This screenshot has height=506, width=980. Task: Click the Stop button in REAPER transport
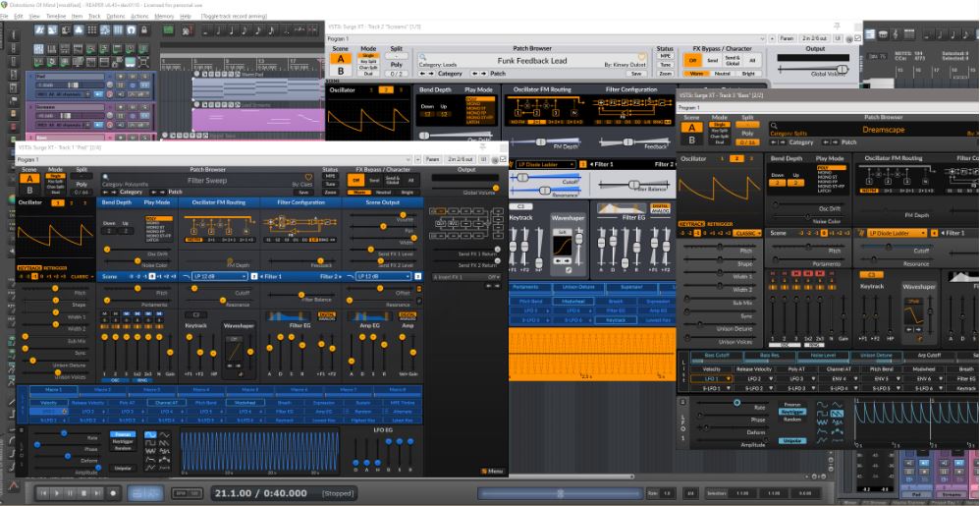[x=83, y=493]
